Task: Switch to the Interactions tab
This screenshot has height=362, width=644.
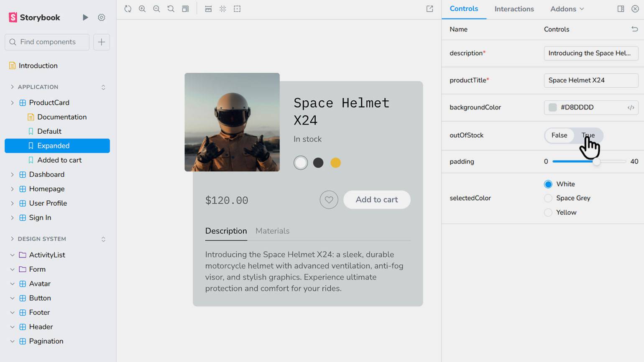Action: [x=514, y=9]
